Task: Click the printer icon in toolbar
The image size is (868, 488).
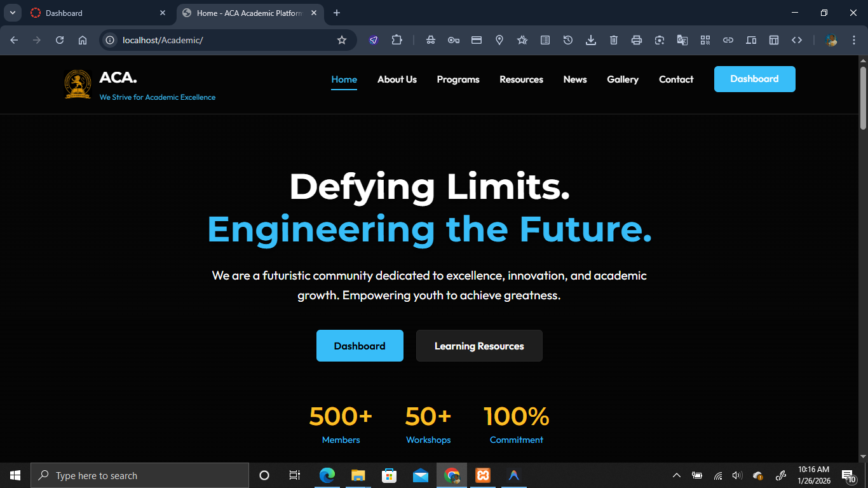Action: [x=637, y=40]
